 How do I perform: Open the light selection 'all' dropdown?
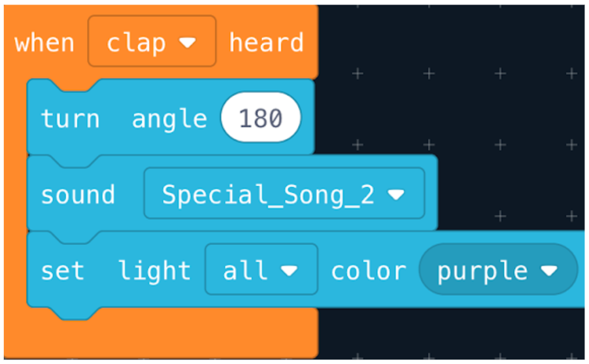[261, 269]
